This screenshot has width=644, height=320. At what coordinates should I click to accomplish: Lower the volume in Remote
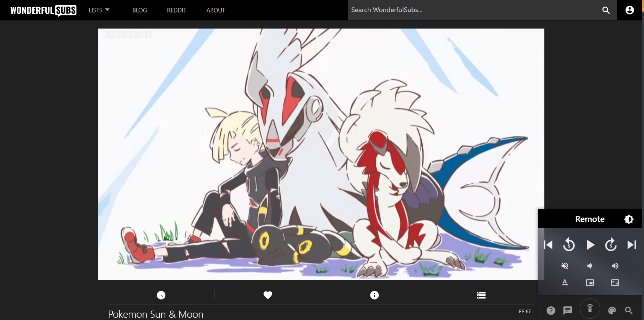tap(590, 266)
